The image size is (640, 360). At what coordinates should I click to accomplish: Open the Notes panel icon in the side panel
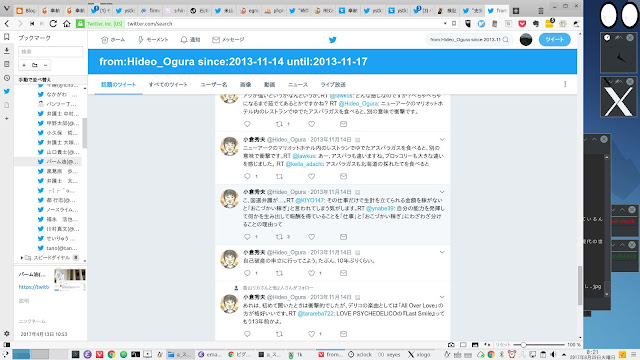coord(7,64)
